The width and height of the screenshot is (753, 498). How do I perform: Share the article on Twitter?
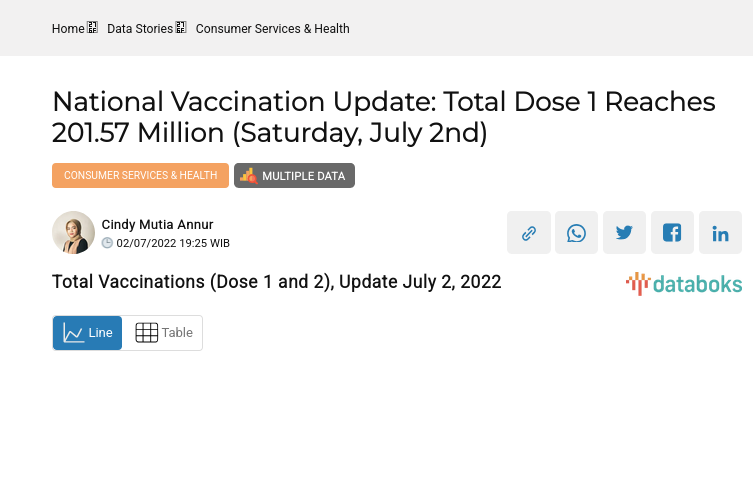tap(625, 233)
